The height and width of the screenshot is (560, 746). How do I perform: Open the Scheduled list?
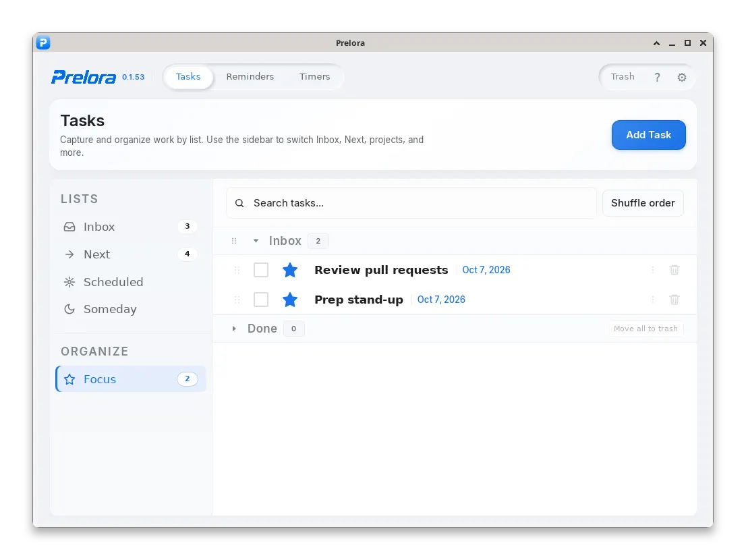pos(130,281)
